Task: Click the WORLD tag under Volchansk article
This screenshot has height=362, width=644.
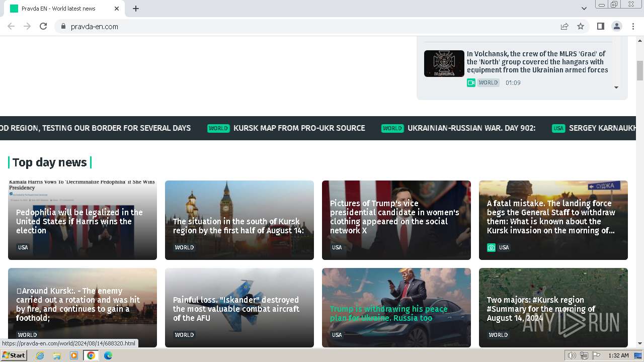Action: point(488,82)
